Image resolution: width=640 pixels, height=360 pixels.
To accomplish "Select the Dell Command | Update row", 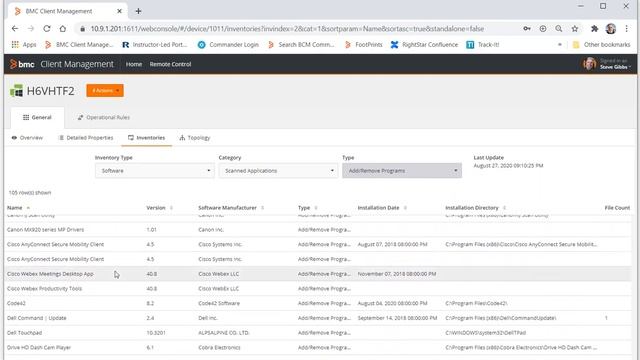I will [x=318, y=318].
